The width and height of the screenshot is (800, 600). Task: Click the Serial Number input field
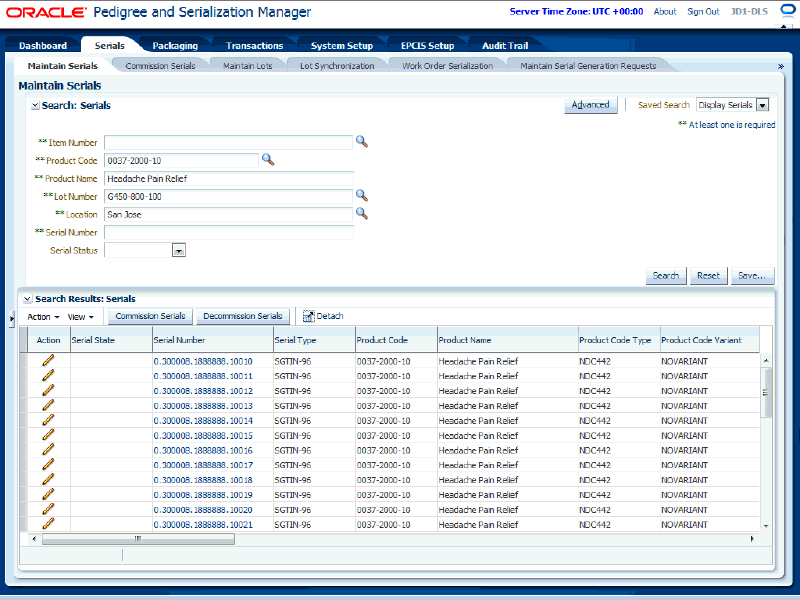click(229, 232)
